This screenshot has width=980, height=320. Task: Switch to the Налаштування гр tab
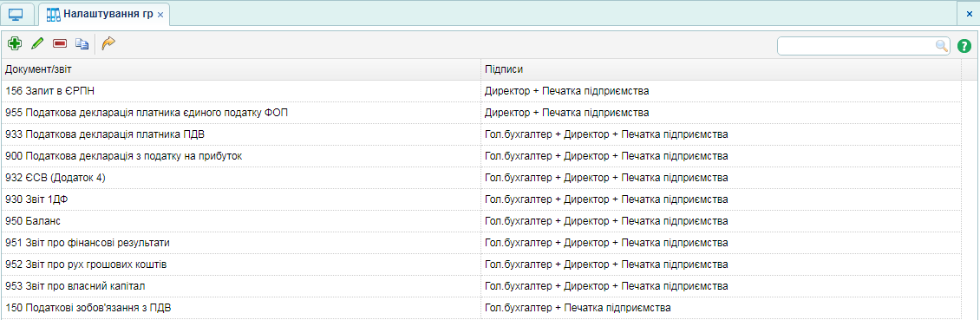pos(100,14)
